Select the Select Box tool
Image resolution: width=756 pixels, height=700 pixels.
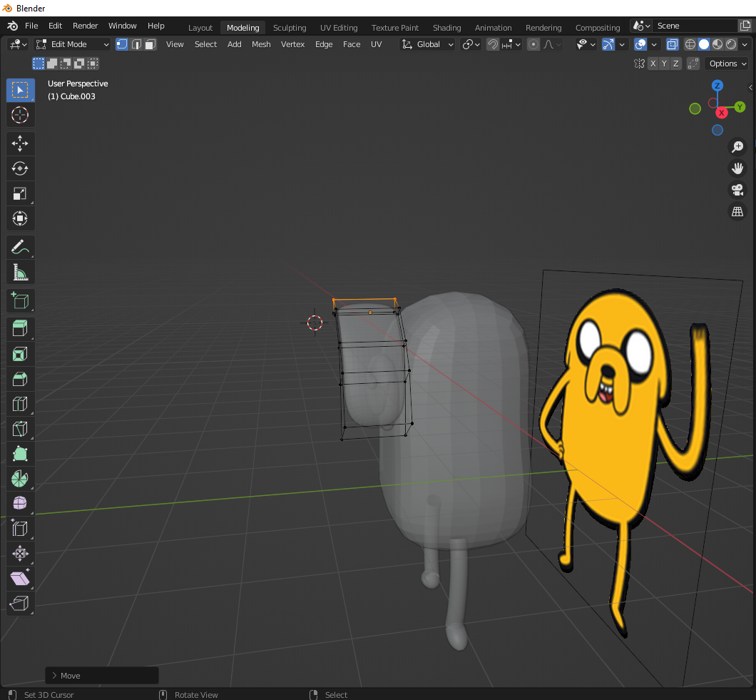coord(20,90)
